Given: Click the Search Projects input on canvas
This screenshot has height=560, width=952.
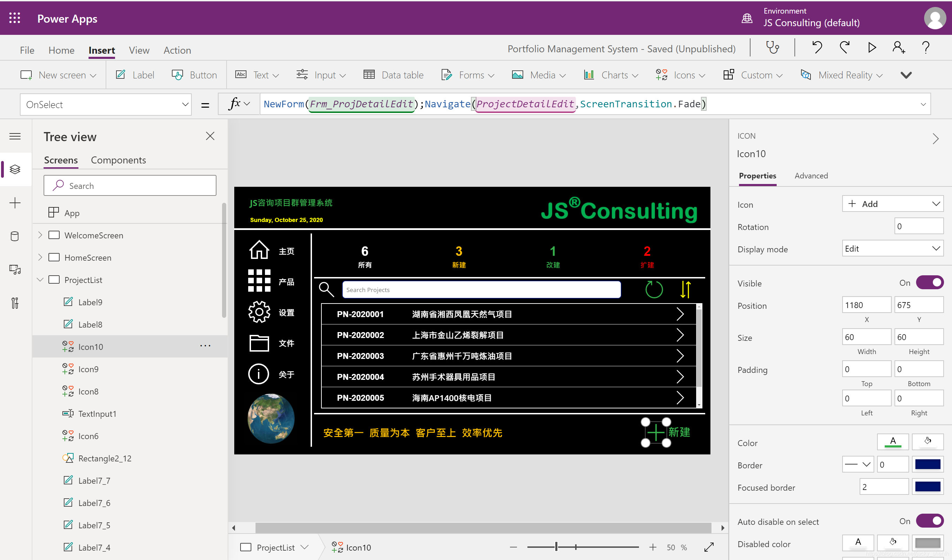Looking at the screenshot, I should pyautogui.click(x=481, y=290).
